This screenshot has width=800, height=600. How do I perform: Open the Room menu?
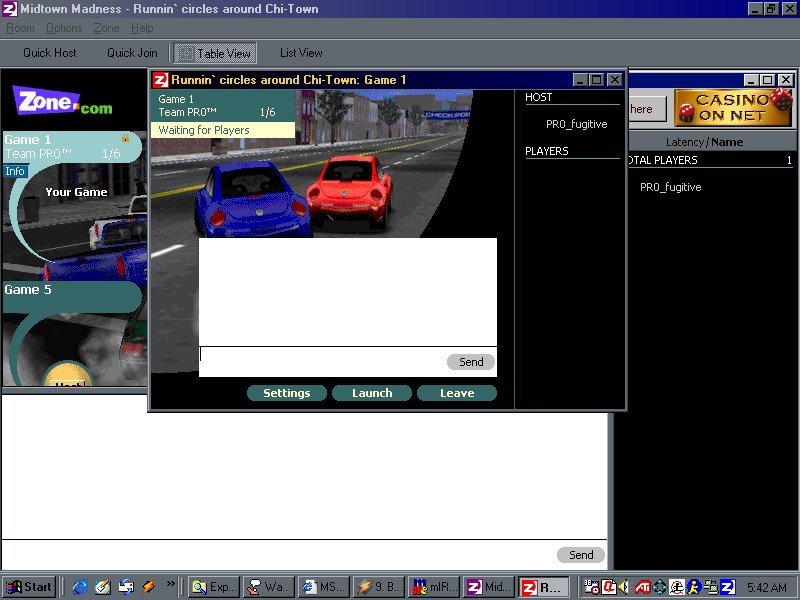point(20,28)
